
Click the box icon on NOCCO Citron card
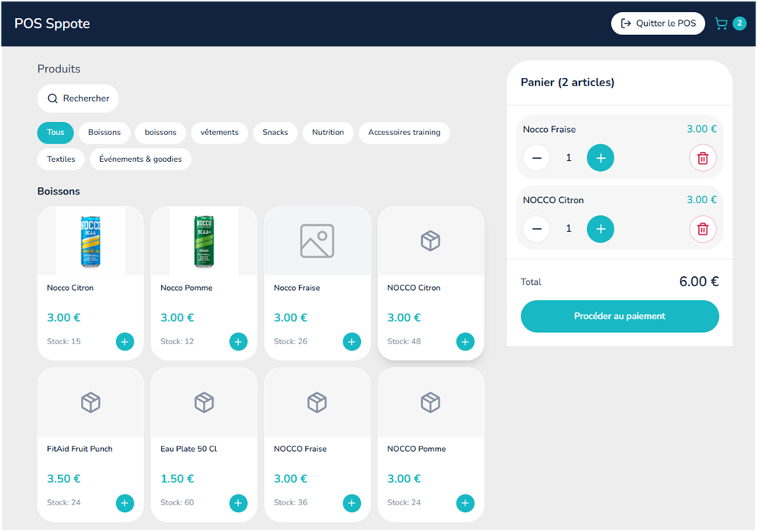[x=430, y=241]
